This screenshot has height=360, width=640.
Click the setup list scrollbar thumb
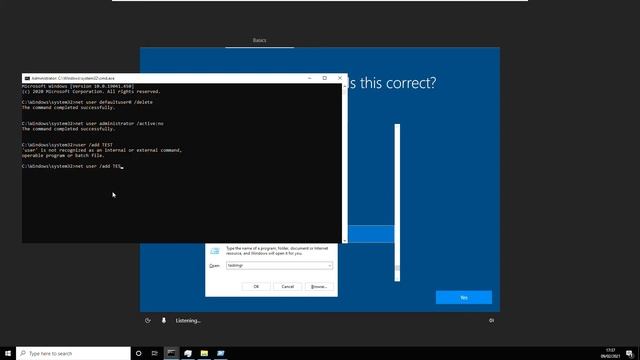(397, 268)
